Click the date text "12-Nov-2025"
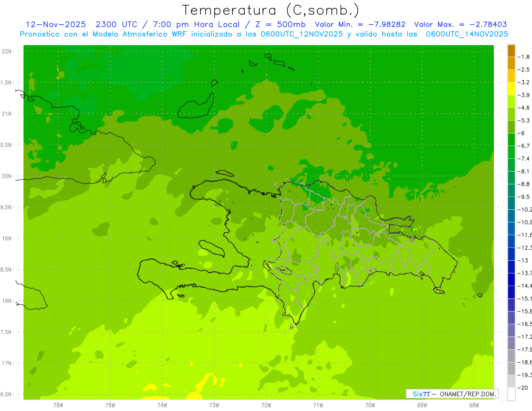 [x=56, y=24]
